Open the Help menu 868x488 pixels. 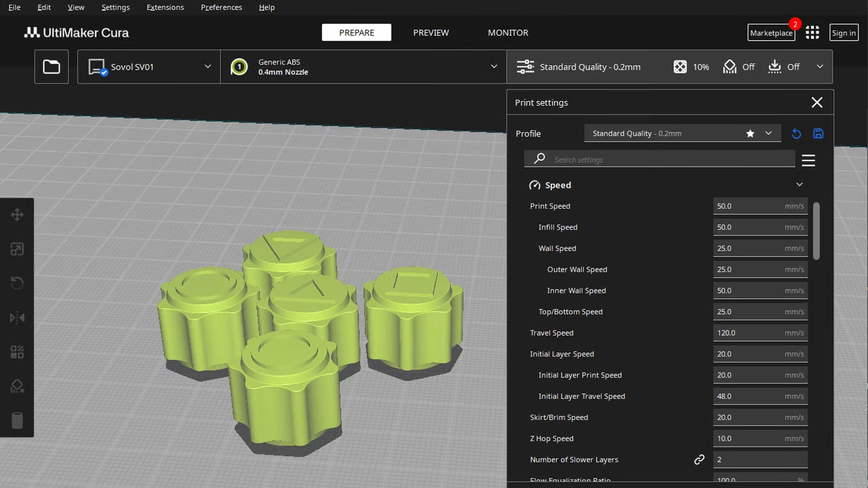267,7
